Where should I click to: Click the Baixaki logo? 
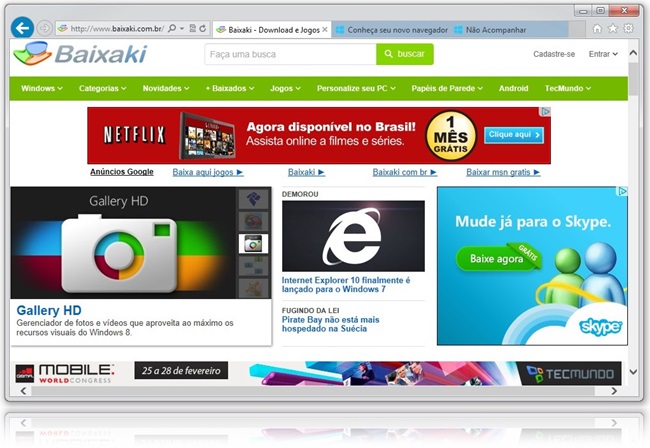80,53
